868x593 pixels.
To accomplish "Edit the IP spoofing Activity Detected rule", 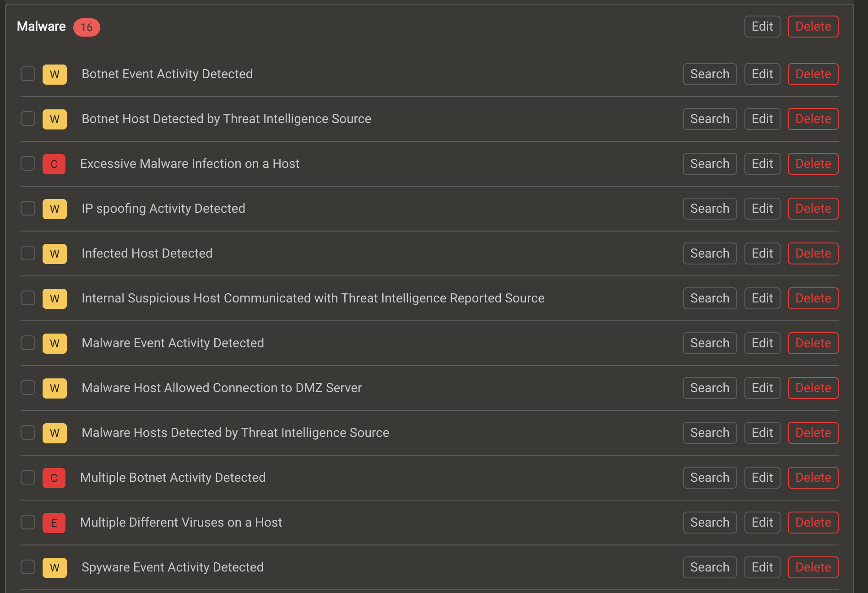I will 762,209.
